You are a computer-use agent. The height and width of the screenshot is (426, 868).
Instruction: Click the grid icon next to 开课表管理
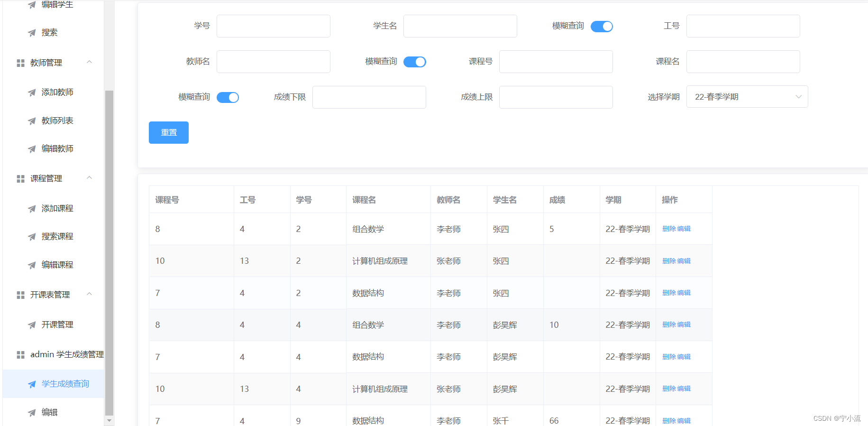click(x=20, y=295)
